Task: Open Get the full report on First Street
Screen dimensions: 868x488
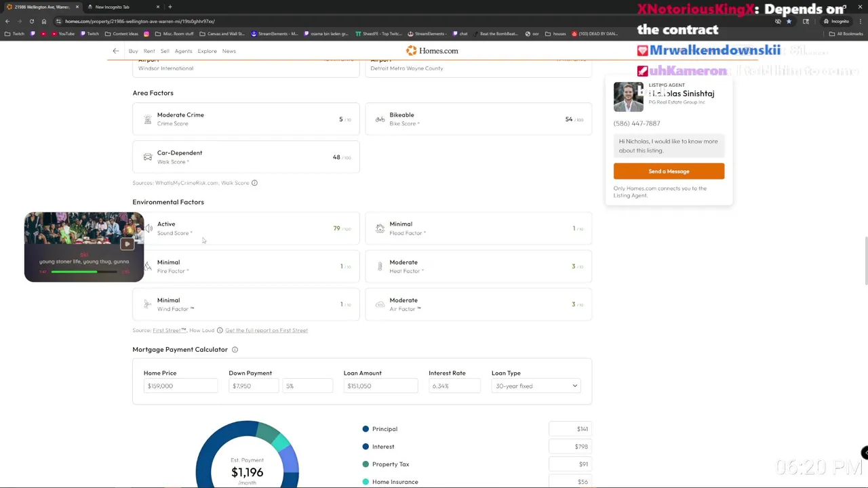Action: pyautogui.click(x=267, y=331)
